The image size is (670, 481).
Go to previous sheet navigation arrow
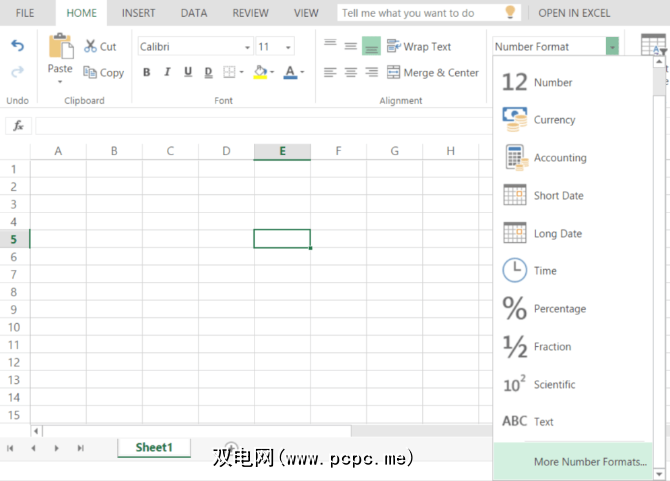(x=33, y=448)
